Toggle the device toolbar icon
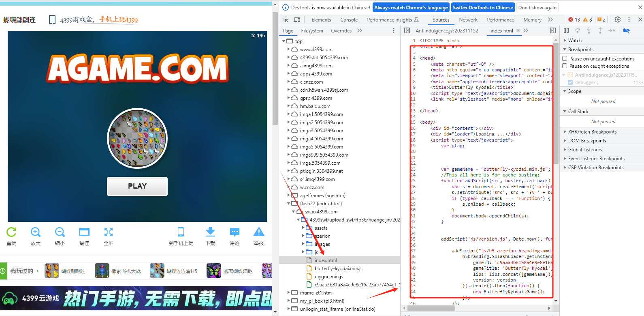Screen dimensions: 644x316 297,19
